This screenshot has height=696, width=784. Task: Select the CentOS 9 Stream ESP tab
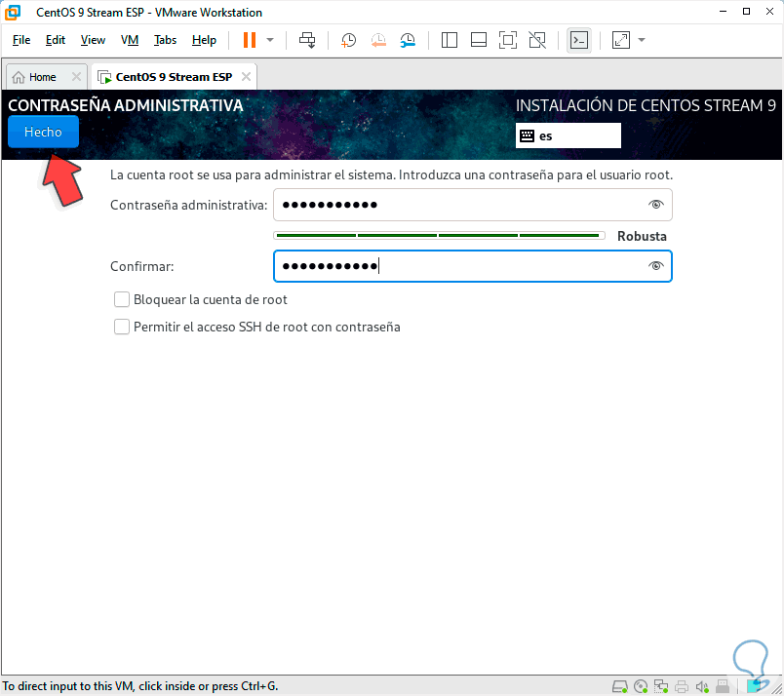pyautogui.click(x=174, y=77)
